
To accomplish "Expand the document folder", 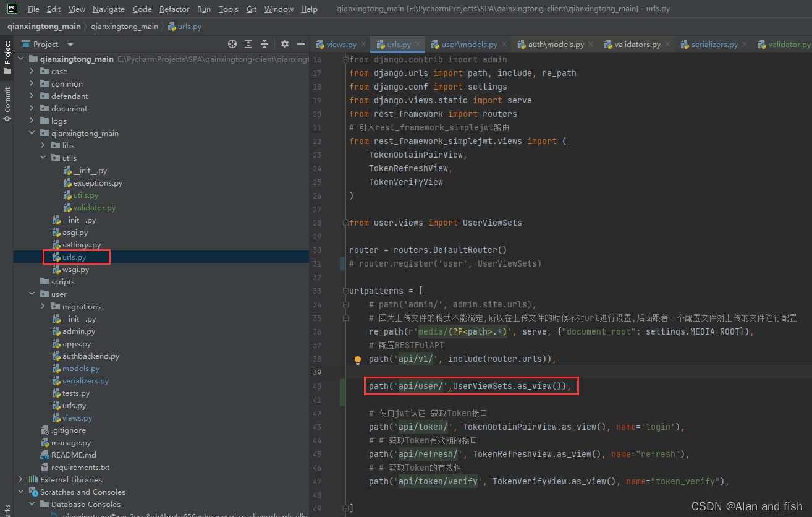I will [x=32, y=109].
